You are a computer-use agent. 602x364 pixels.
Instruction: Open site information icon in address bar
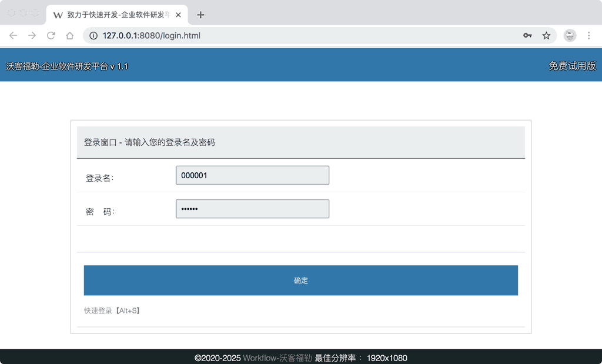pos(93,36)
